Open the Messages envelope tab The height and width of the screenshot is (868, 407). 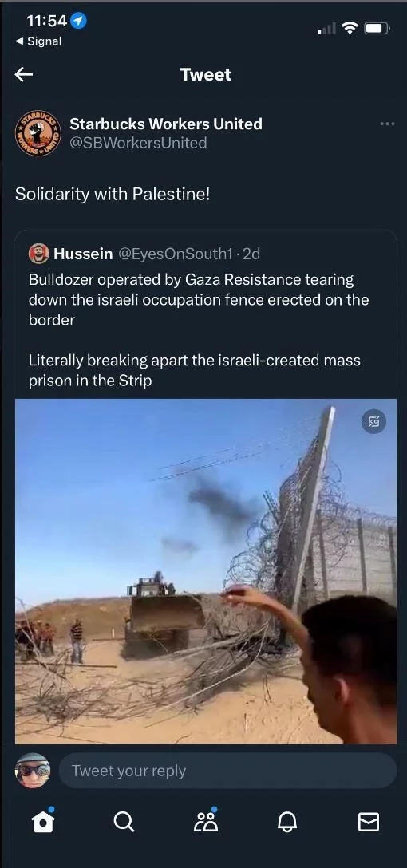coord(369,822)
